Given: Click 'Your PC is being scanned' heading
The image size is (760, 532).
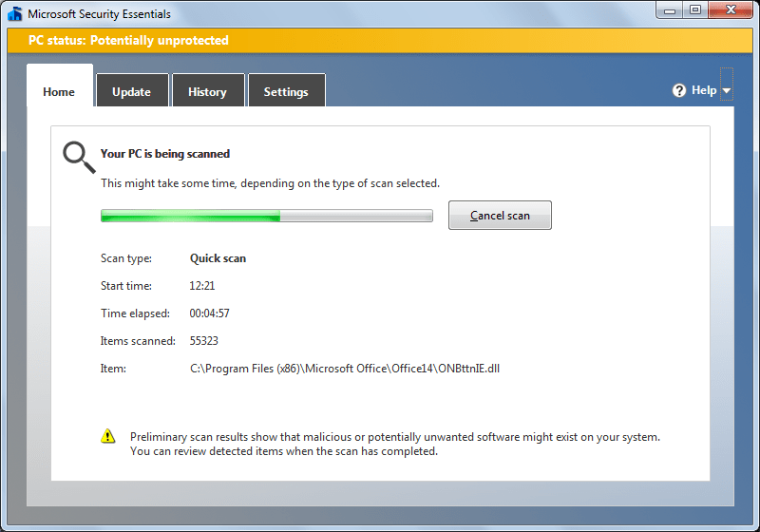Looking at the screenshot, I should click(x=165, y=154).
